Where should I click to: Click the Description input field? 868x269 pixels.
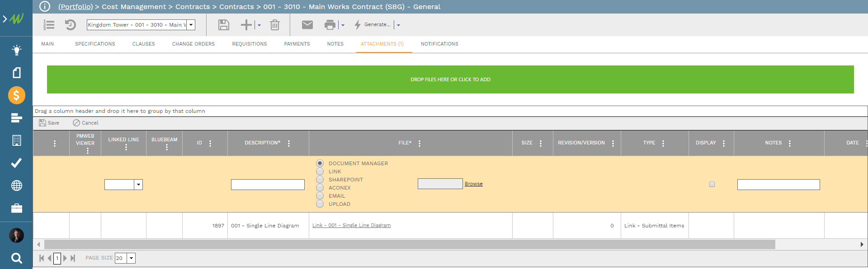[268, 185]
